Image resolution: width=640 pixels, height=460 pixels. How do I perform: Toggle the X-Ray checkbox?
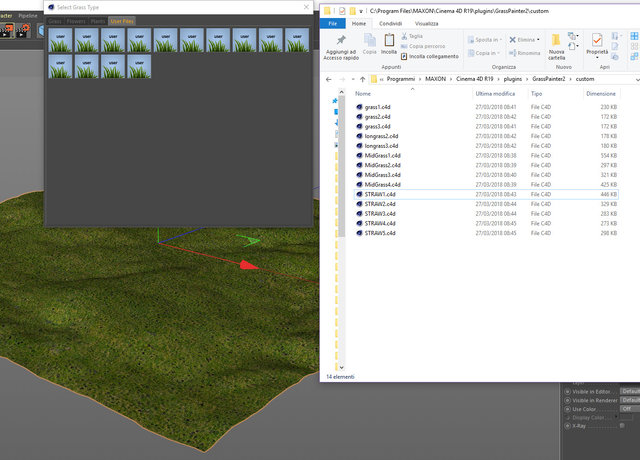(622, 426)
